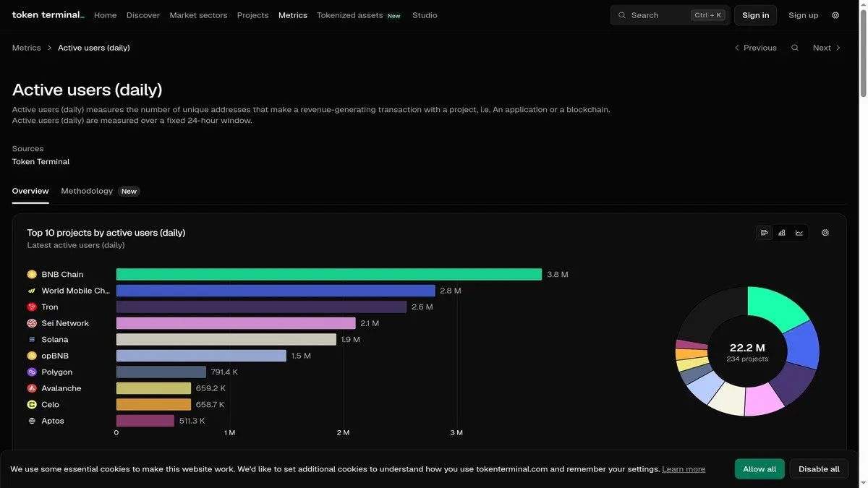Click the Tron dark purple bar
The image size is (868, 488).
point(261,307)
